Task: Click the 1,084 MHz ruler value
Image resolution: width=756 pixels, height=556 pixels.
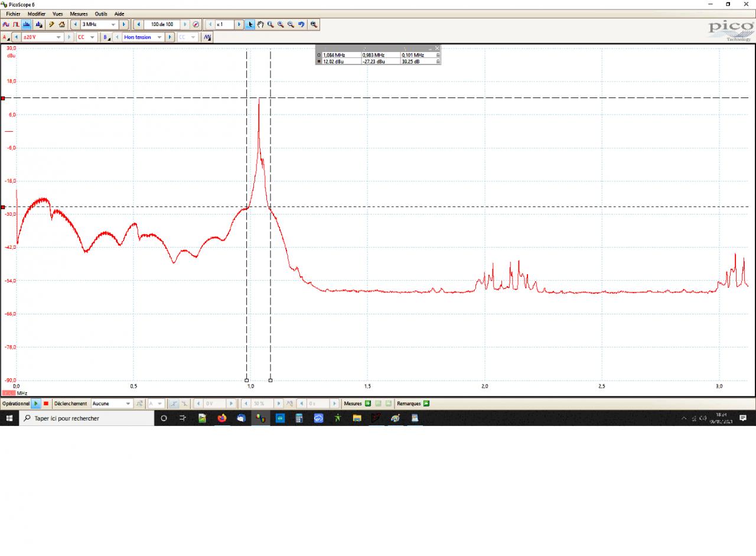Action: point(334,55)
